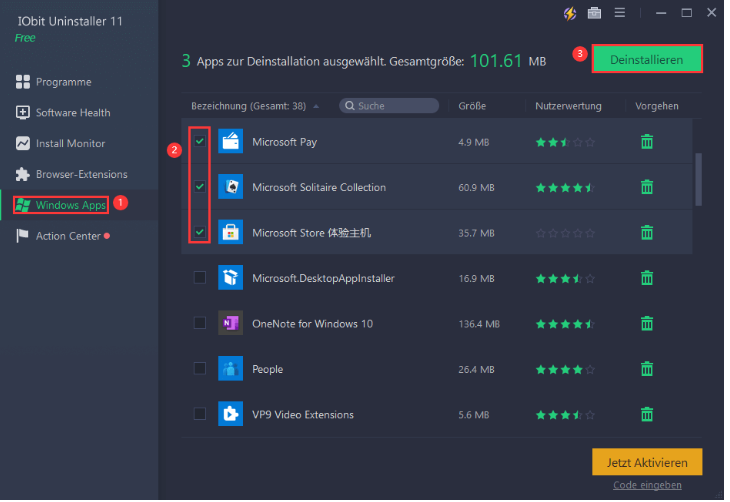Sort by the Größe column header
Screen dimensions: 730x502
(x=472, y=106)
